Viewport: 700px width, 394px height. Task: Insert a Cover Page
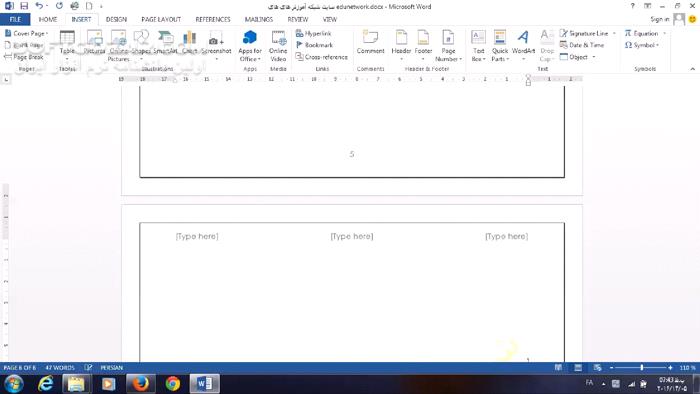coord(26,33)
